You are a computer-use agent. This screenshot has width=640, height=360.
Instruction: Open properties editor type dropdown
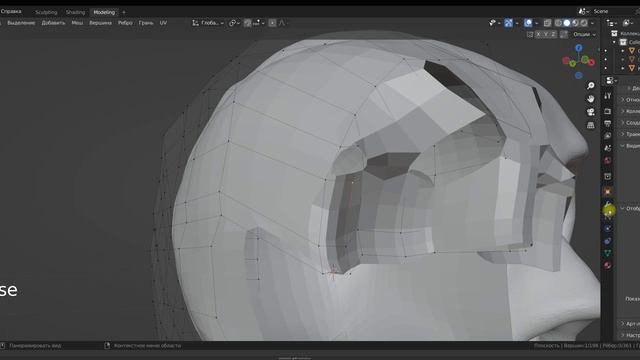pyautogui.click(x=611, y=80)
